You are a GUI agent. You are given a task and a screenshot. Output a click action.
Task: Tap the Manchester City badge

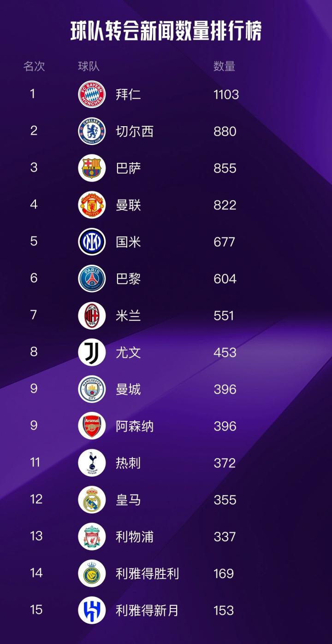point(92,389)
